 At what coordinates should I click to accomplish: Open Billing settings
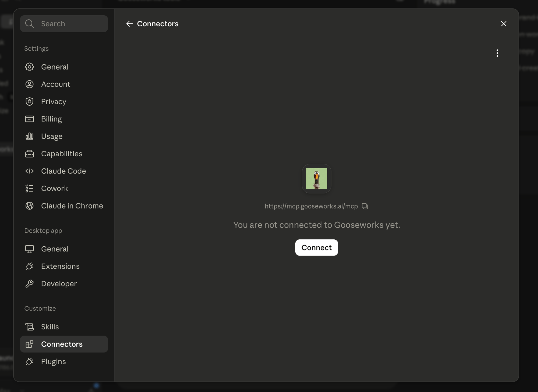pos(64,119)
